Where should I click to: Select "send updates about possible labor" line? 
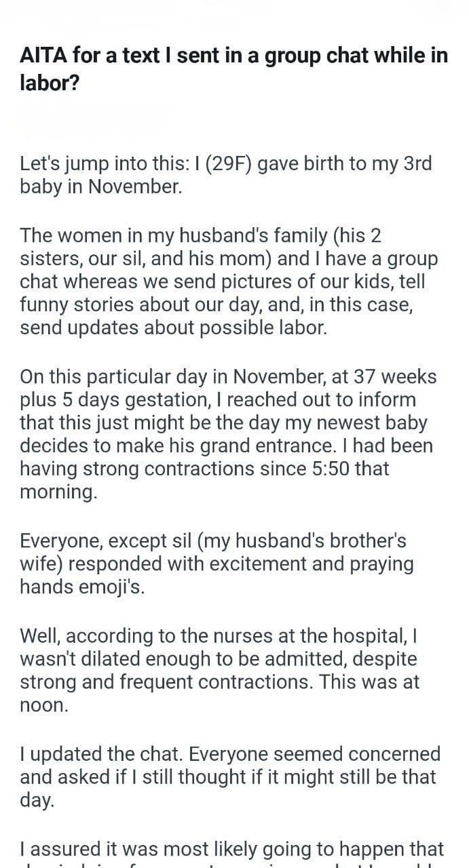click(174, 328)
